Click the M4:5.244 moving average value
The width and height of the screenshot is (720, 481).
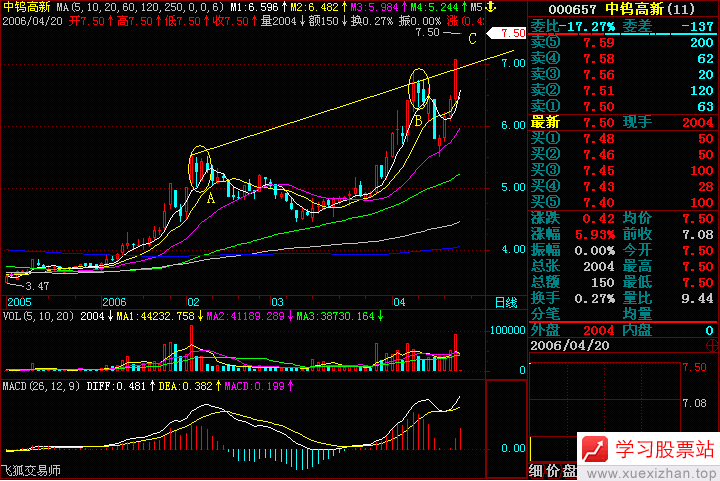pyautogui.click(x=434, y=7)
